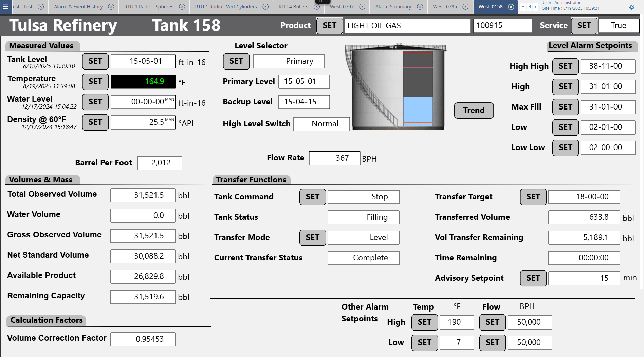Open the settings gear icon

point(632,7)
